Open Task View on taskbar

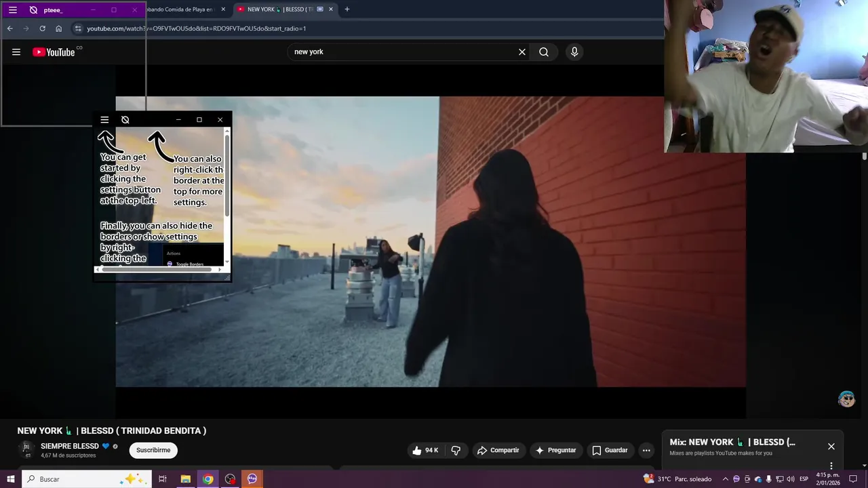(x=163, y=479)
